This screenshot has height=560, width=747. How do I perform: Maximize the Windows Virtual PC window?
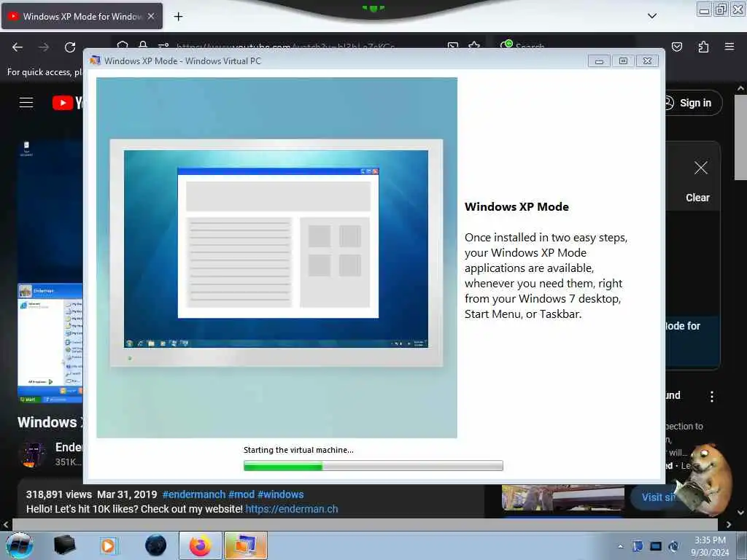coord(623,61)
